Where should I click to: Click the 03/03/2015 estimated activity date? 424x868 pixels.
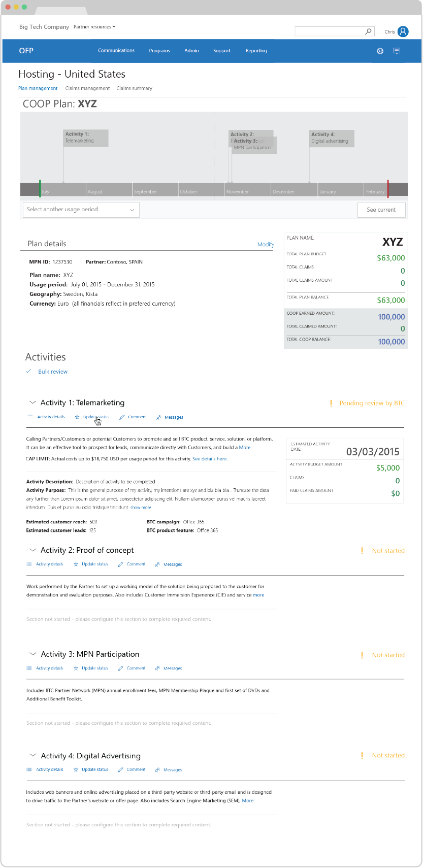(373, 452)
